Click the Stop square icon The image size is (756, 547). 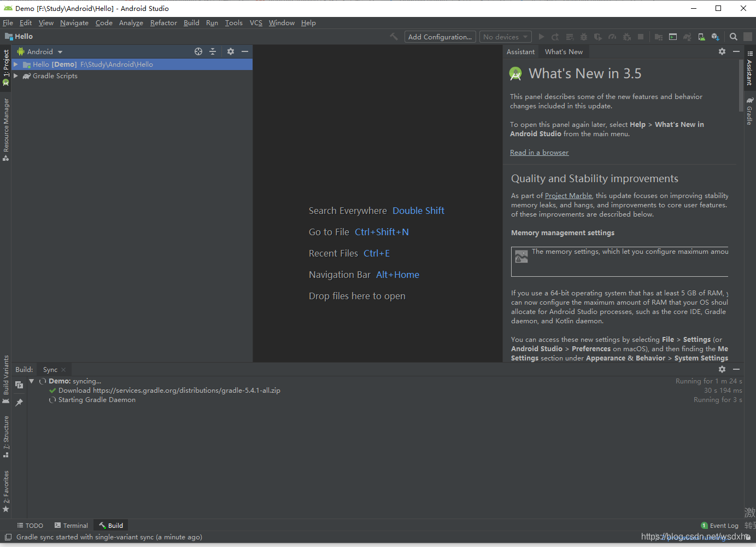641,37
